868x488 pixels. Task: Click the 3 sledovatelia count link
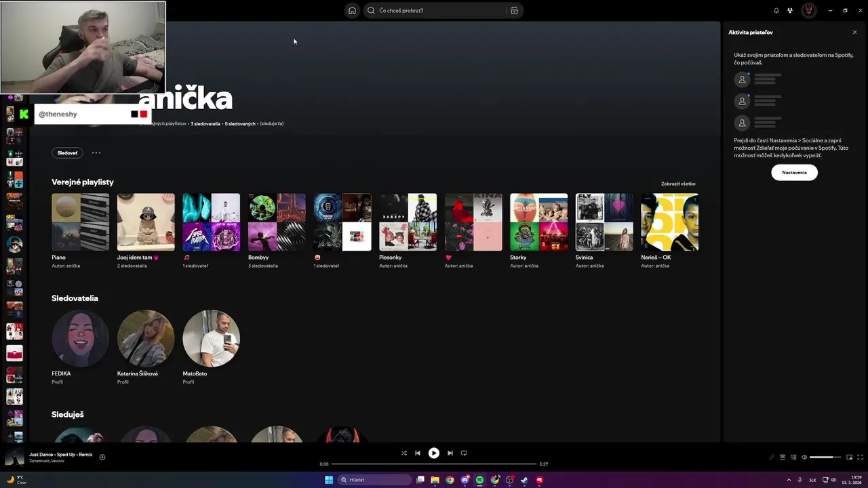point(205,124)
